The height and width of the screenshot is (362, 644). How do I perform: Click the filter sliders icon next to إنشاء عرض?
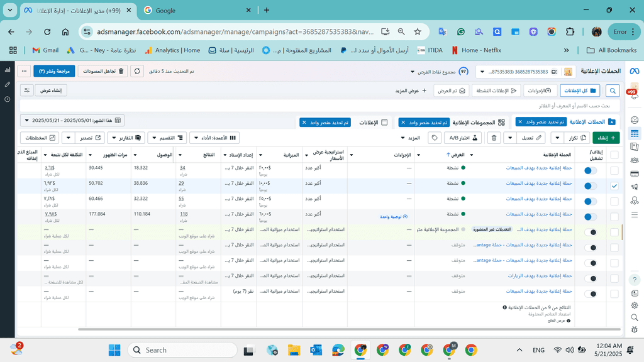click(26, 90)
